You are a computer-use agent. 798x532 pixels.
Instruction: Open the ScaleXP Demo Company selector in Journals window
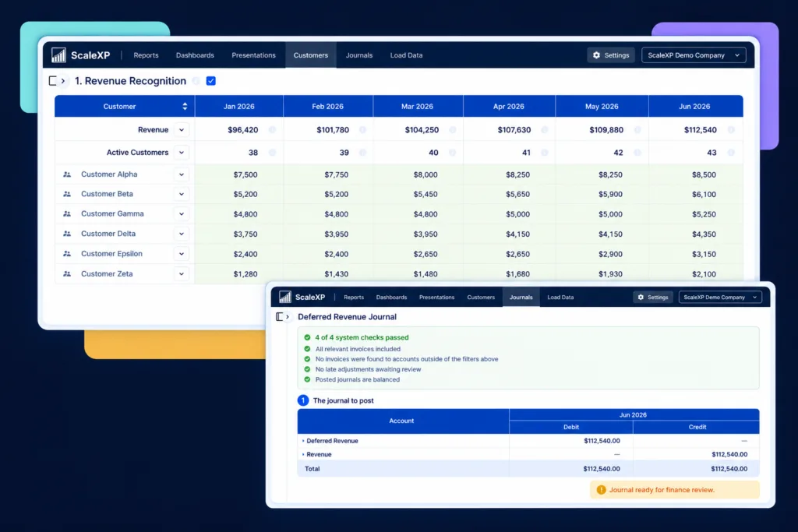pyautogui.click(x=720, y=297)
